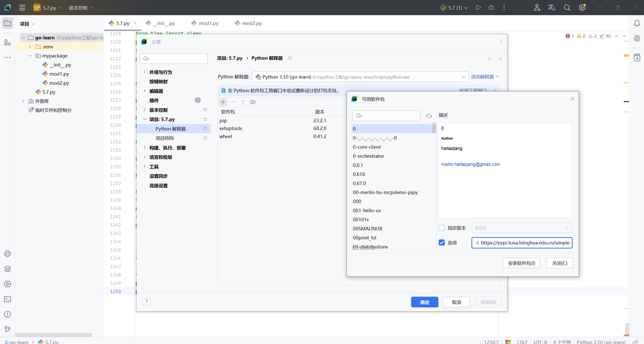Image resolution: width=644 pixels, height=344 pixels.
Task: Select the 0-core-client package
Action: point(367,147)
